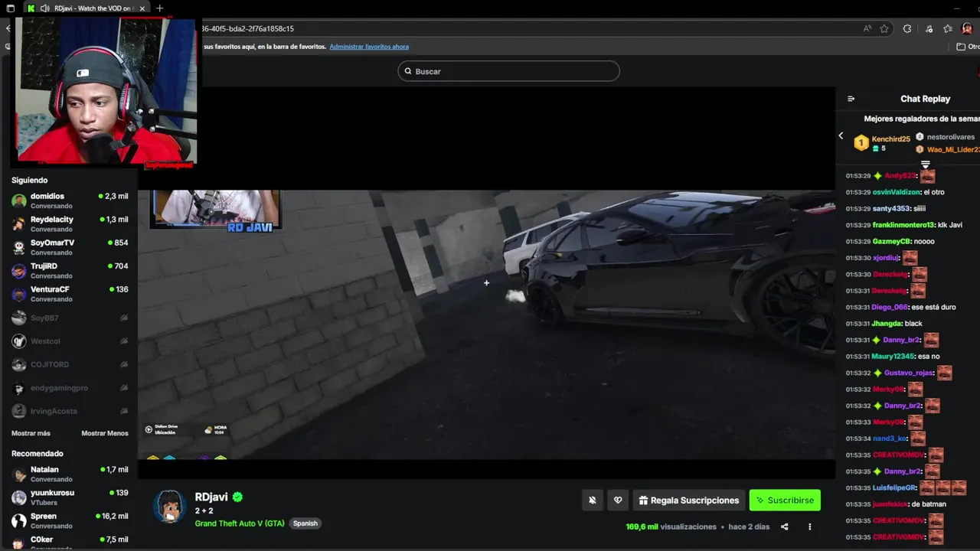This screenshot has height=551, width=980.
Task: Add page to favorites star icon
Action: [x=884, y=28]
